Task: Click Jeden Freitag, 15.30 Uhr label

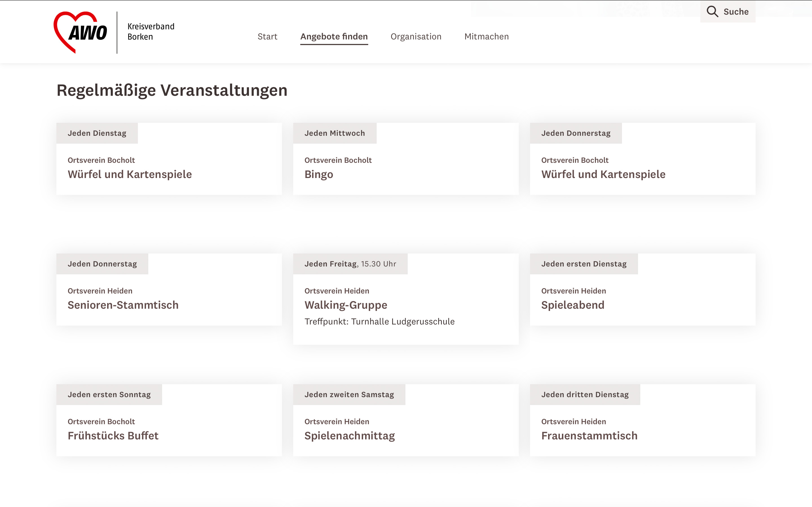Action: (350, 264)
